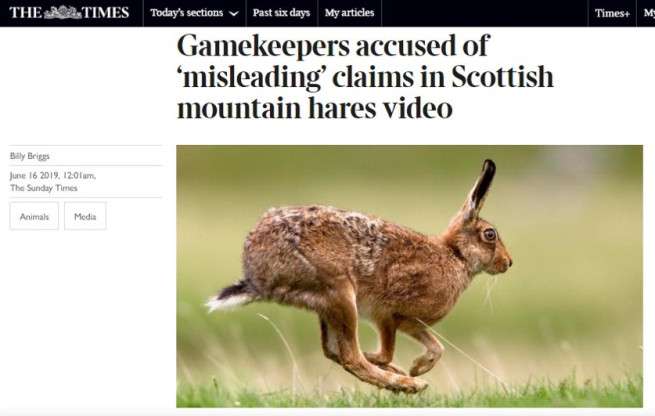
Task: Click the chevron arrow beside Today's sections
Action: (234, 13)
